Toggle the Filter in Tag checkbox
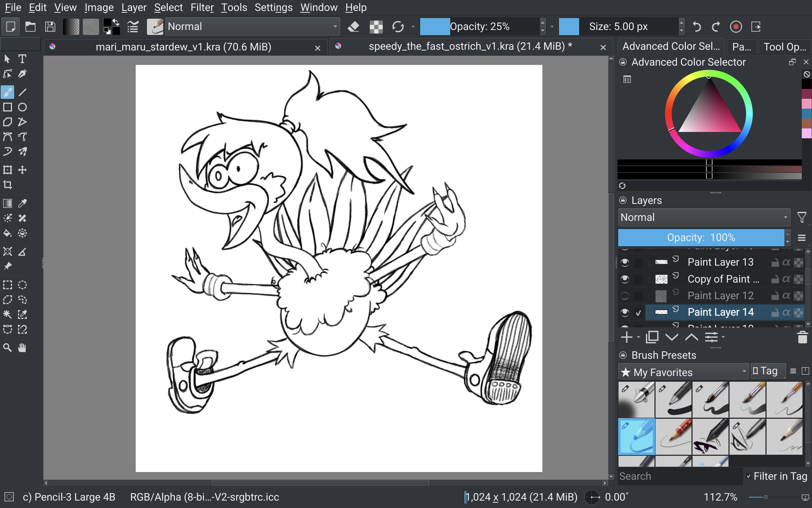The image size is (812, 508). pyautogui.click(x=749, y=476)
